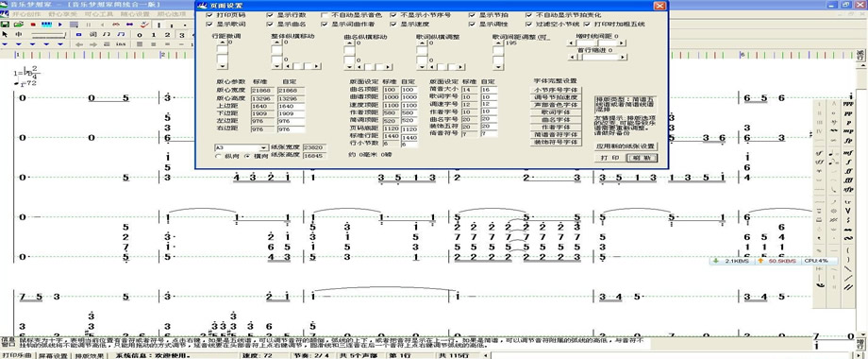The image size is (868, 359).
Task: Click the red record button icon
Action: [33, 25]
